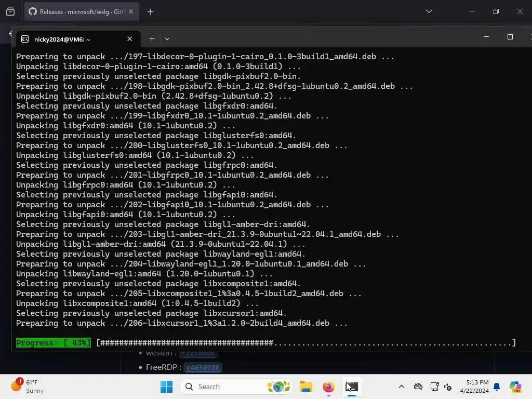Expand the browser tab list chevron

pyautogui.click(x=429, y=11)
